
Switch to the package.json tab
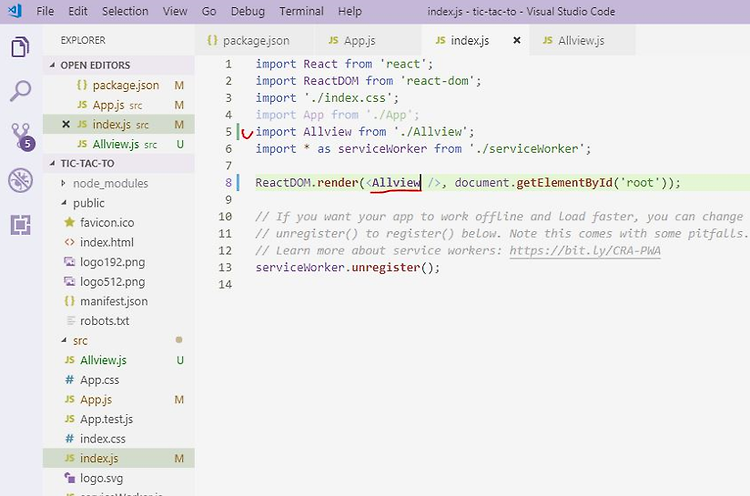coord(254,41)
